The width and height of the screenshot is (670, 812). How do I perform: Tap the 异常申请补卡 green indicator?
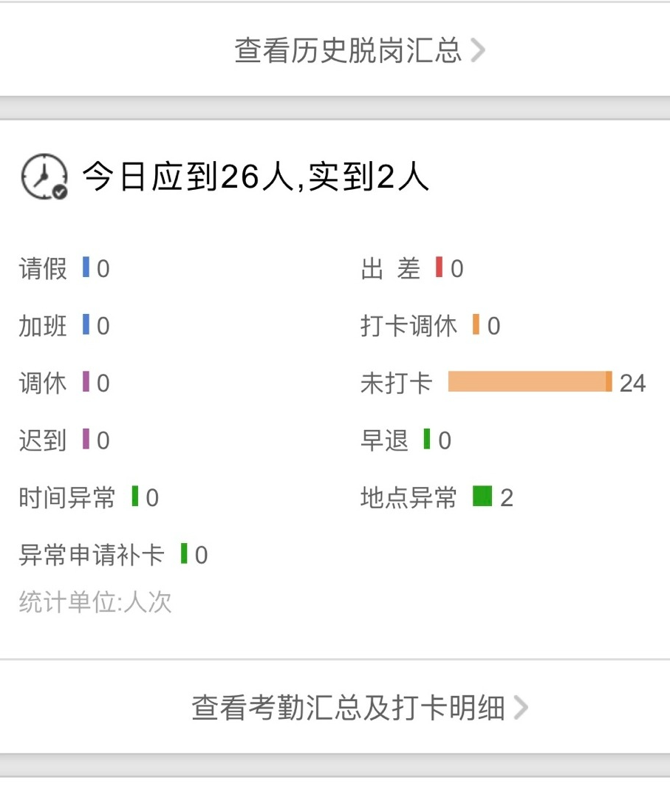pos(184,553)
